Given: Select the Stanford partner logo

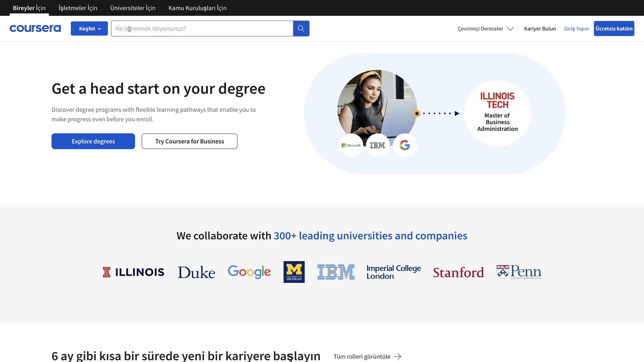Looking at the screenshot, I should [458, 272].
